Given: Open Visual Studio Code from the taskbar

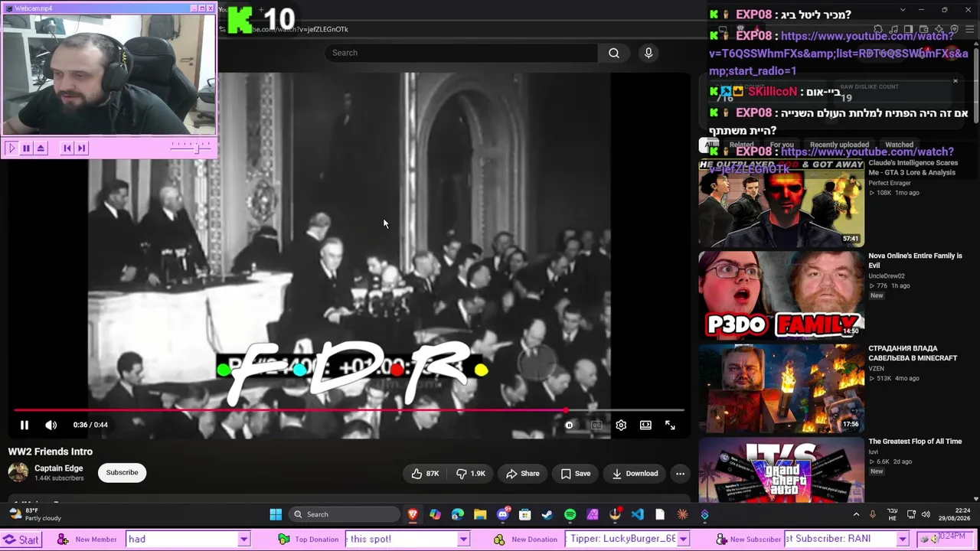Looking at the screenshot, I should click(x=637, y=514).
